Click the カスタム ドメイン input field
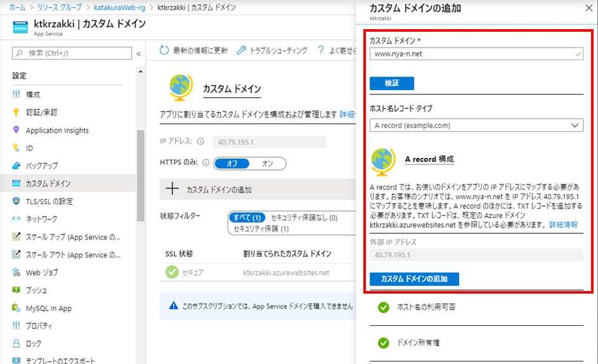 click(x=476, y=54)
